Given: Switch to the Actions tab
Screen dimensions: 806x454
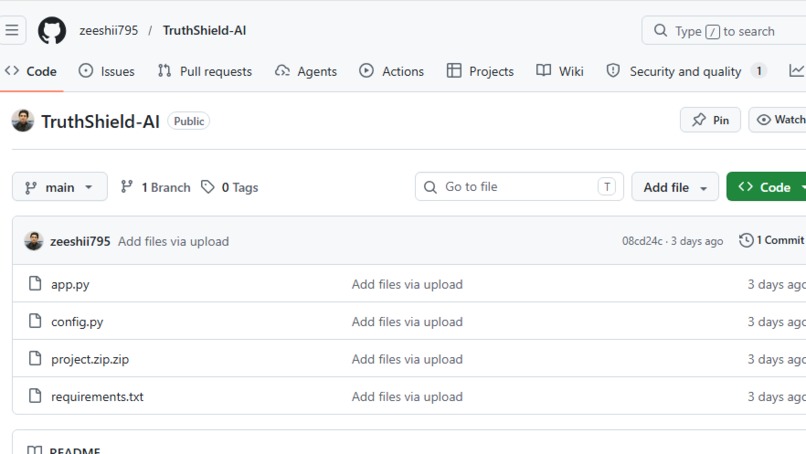Looking at the screenshot, I should click(391, 71).
